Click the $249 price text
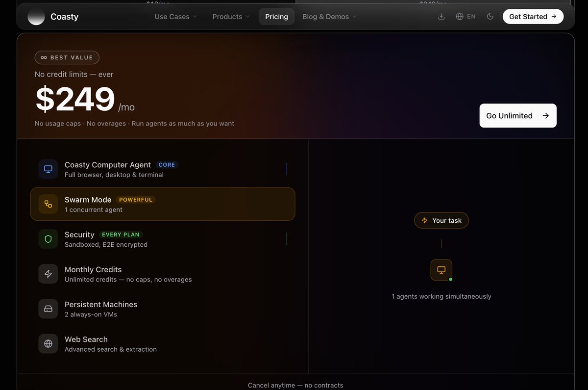The image size is (588, 390). pos(75,100)
